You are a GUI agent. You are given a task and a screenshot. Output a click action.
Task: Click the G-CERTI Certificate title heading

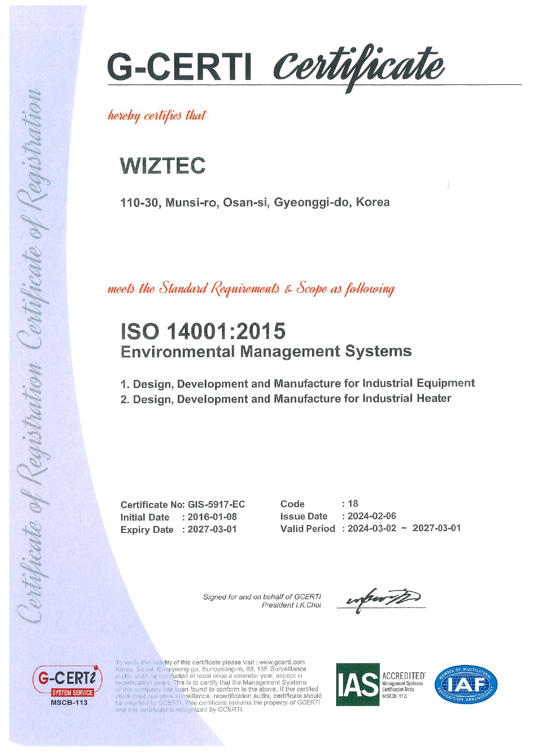pos(275,68)
